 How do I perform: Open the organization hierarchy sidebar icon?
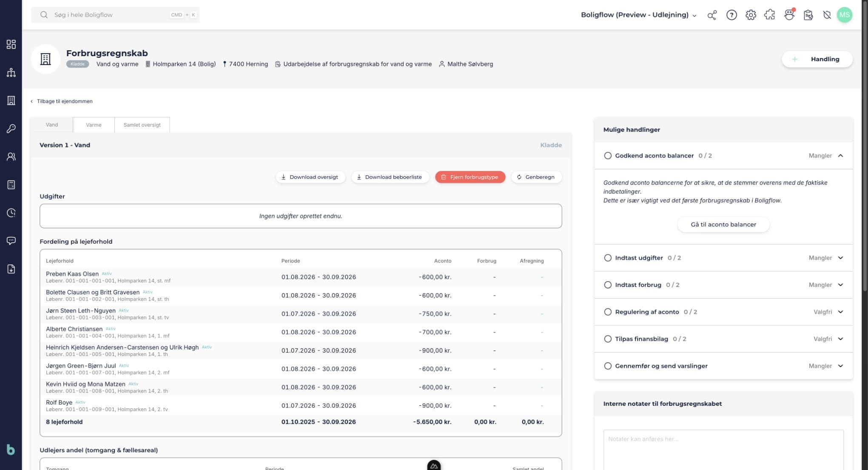[x=11, y=72]
